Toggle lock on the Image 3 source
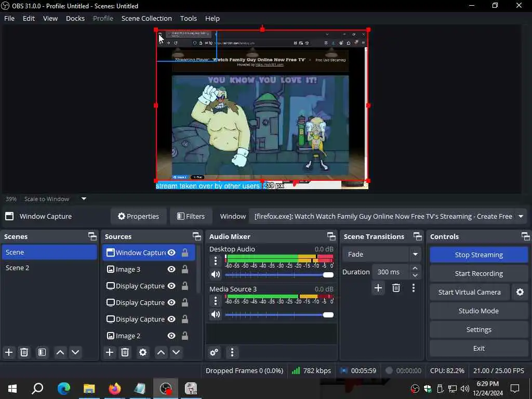The width and height of the screenshot is (532, 399). coord(185,269)
